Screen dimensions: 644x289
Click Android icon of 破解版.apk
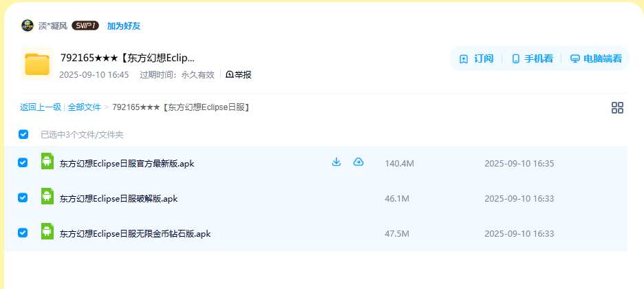(x=47, y=196)
